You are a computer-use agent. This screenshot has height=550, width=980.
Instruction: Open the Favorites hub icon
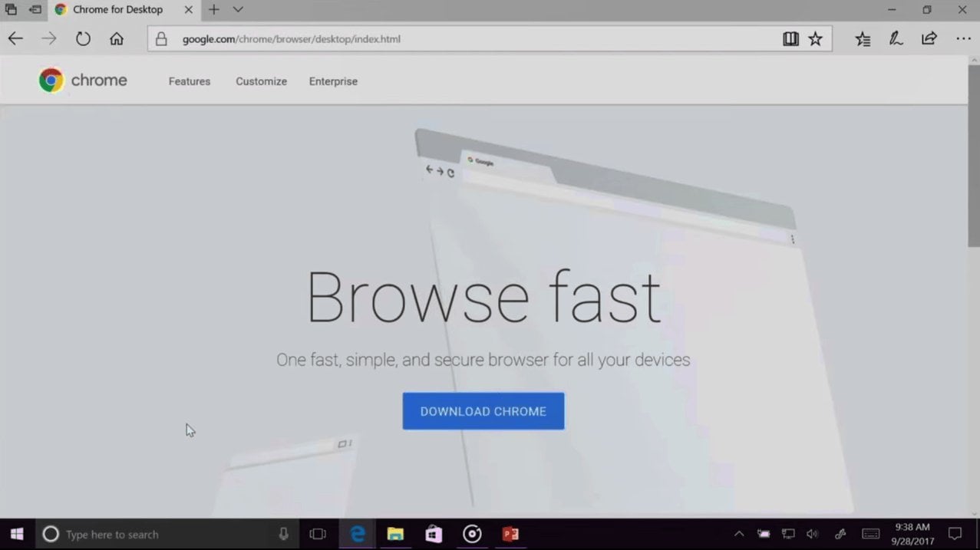pyautogui.click(x=863, y=39)
